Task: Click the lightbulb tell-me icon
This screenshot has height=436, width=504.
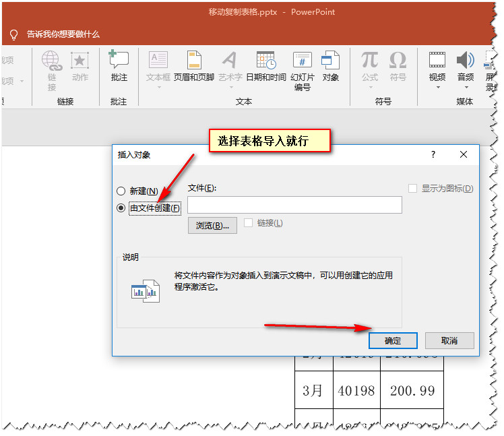Action: [x=13, y=34]
